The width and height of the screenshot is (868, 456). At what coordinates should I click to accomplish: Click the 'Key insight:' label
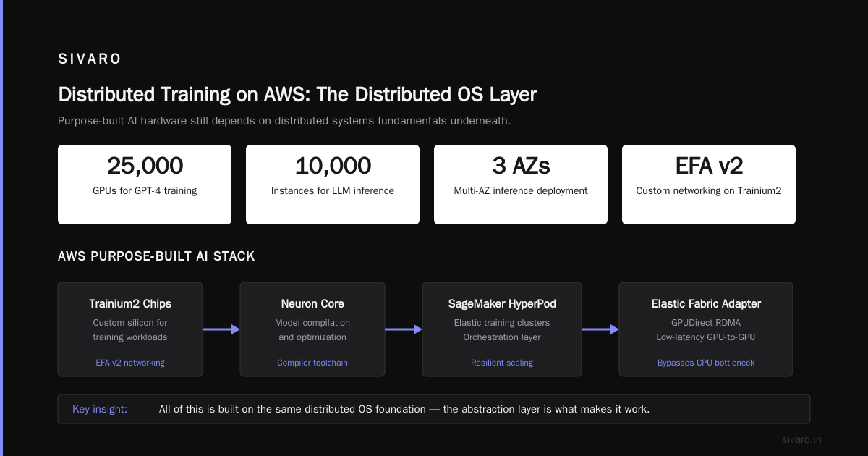click(x=100, y=409)
